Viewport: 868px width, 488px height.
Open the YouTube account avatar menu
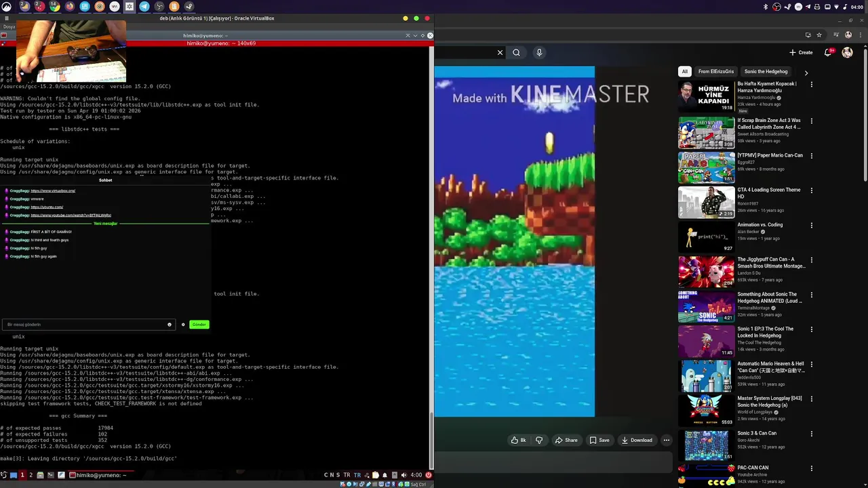847,52
